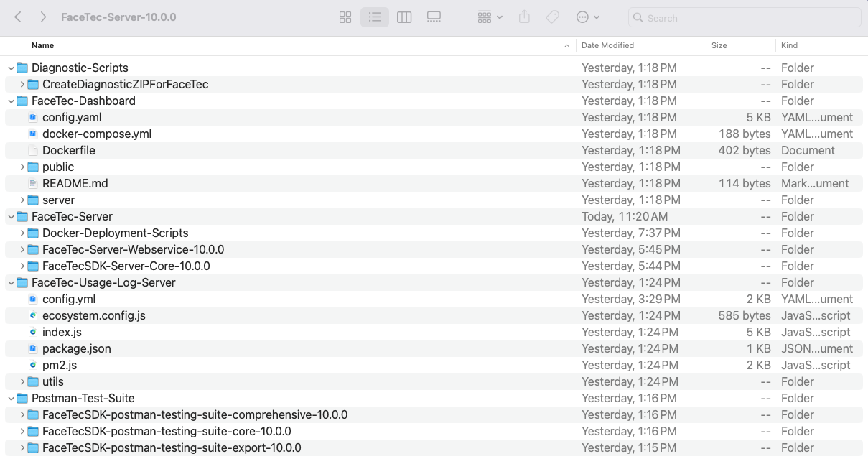Switch to gallery view
Screen dimensions: 868x464
click(x=434, y=17)
